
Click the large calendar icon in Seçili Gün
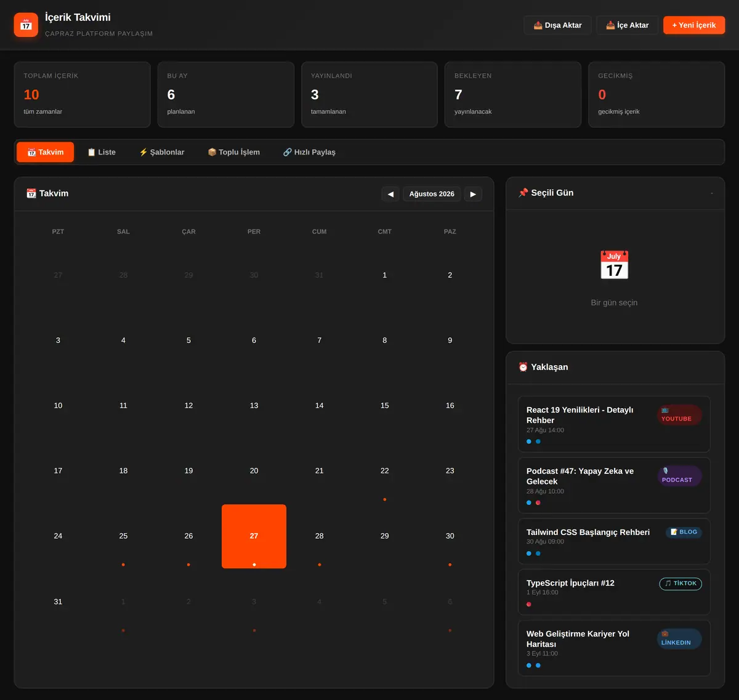(x=614, y=265)
